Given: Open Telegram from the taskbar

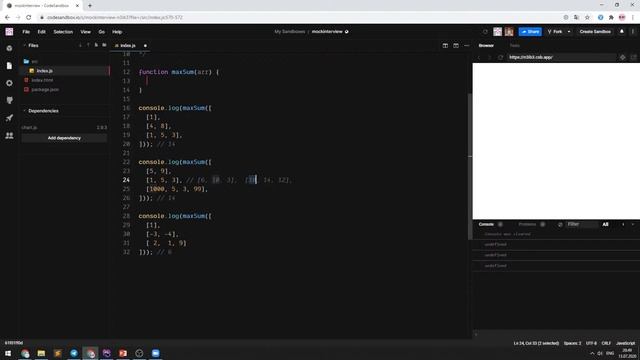Looking at the screenshot, I should (x=74, y=353).
